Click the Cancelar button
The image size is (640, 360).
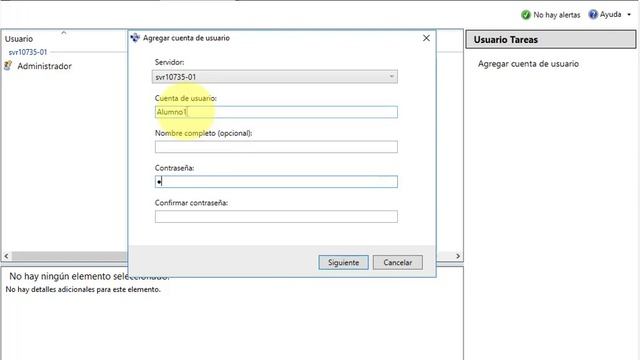398,262
